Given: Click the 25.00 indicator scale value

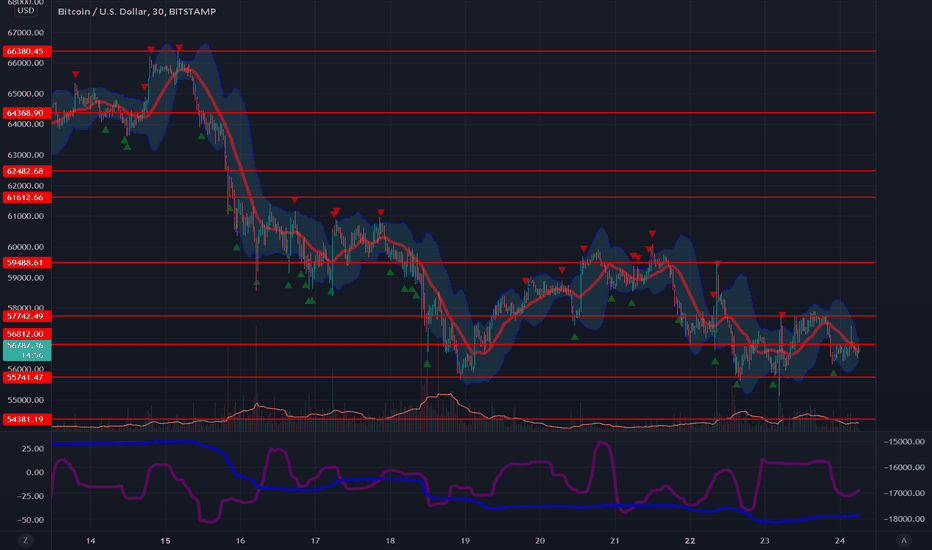Looking at the screenshot, I should pos(33,449).
